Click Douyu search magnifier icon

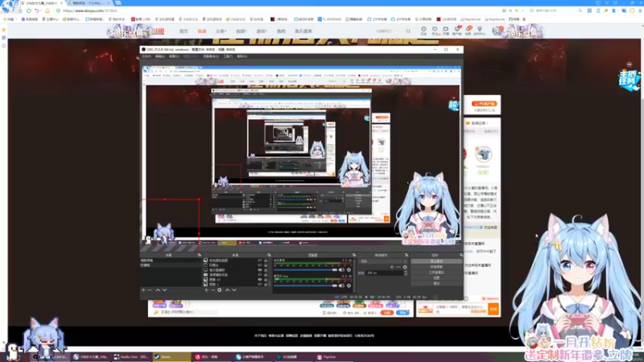tap(408, 31)
